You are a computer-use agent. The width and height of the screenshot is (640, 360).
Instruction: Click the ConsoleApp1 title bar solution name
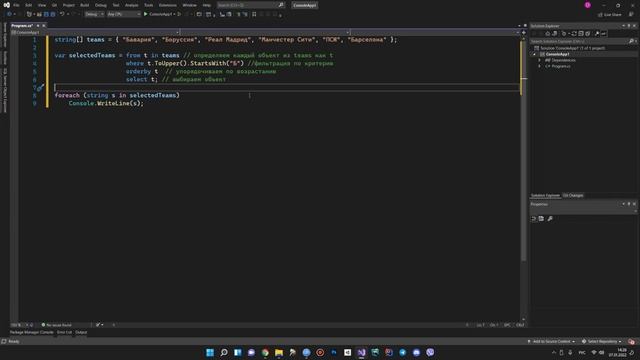pos(304,5)
